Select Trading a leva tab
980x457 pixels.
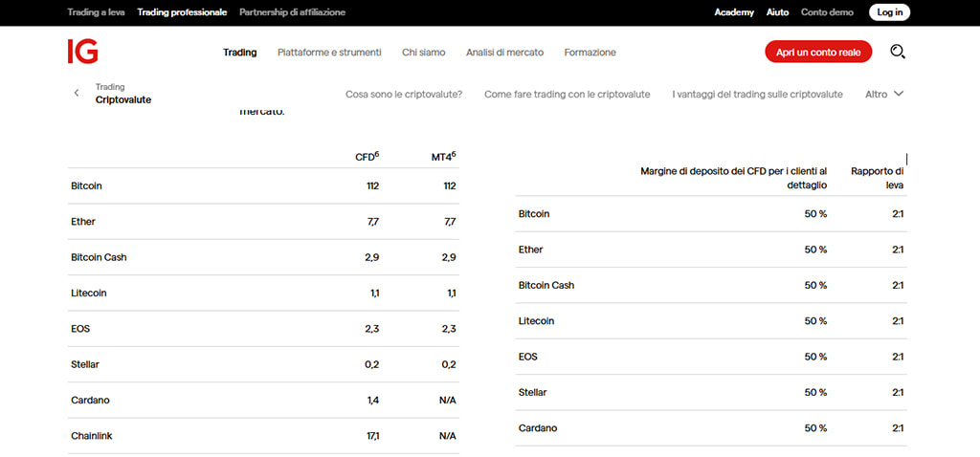point(97,11)
